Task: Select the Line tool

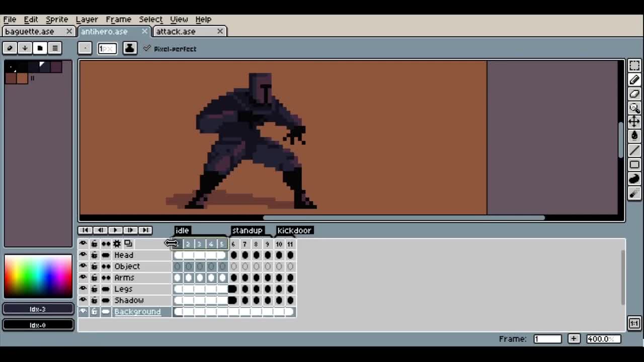Action: (x=634, y=151)
